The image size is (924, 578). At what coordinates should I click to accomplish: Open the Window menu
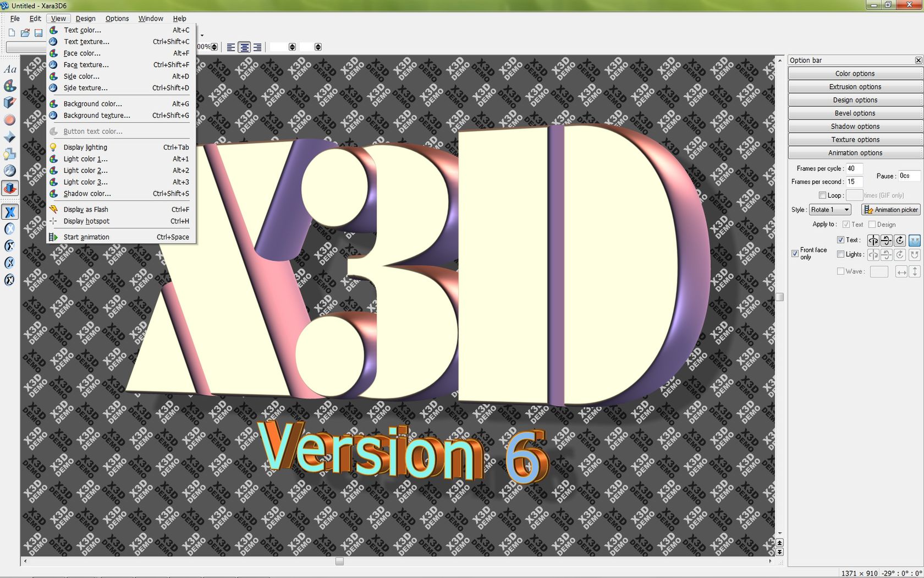coord(151,19)
